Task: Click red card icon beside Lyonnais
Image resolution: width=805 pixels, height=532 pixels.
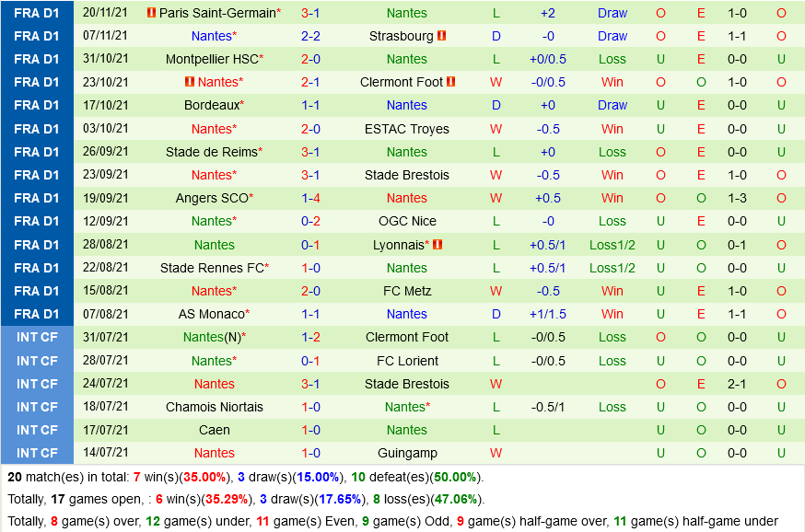Action: tap(437, 245)
